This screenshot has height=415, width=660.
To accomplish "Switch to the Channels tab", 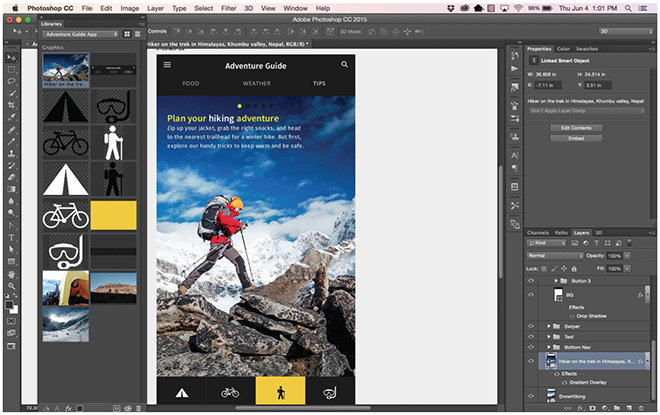I will (x=538, y=233).
